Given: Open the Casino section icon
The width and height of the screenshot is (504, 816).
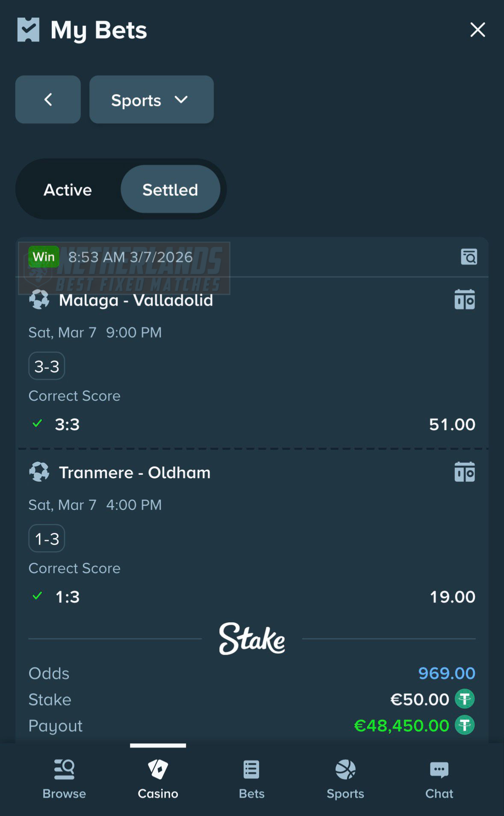Looking at the screenshot, I should (x=158, y=770).
